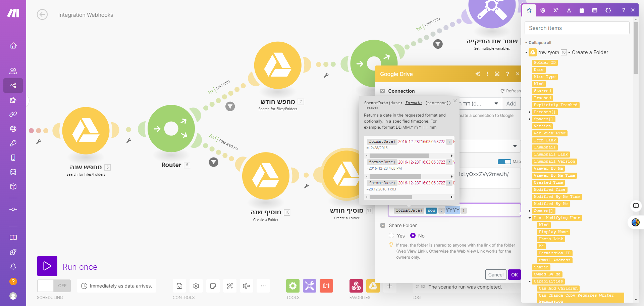Viewport: 644px width, 306px height.
Task: Switch to the text functions tab
Action: [569, 10]
